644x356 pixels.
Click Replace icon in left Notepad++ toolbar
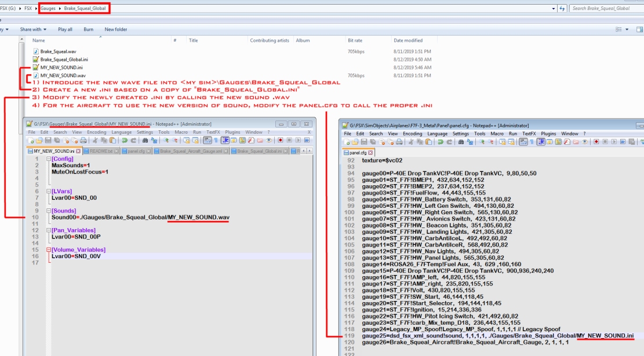[154, 140]
